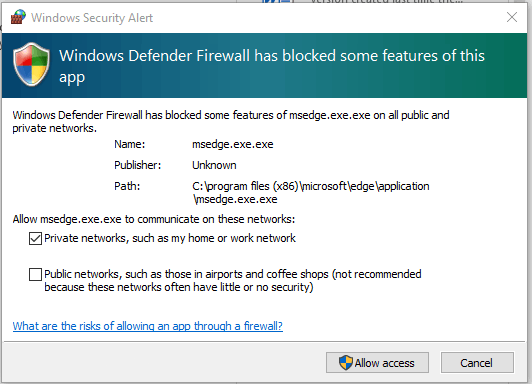The image size is (532, 384).
Task: Click the Allow access button
Action: tap(377, 363)
